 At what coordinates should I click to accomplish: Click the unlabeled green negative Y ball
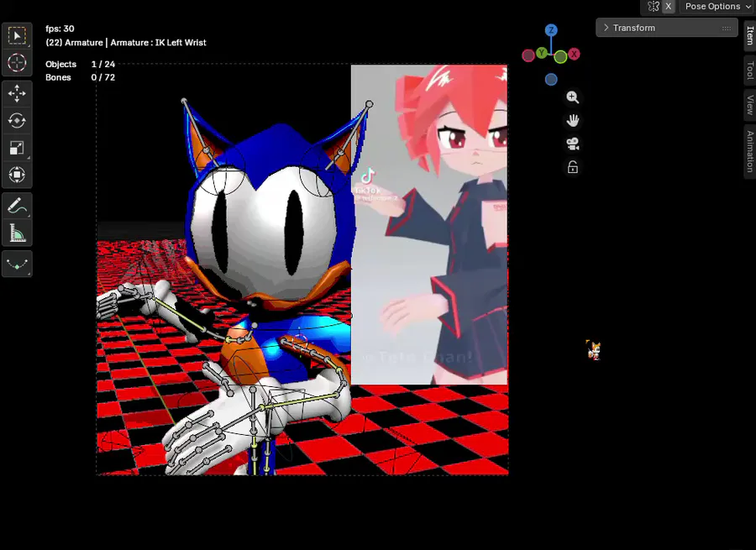click(560, 57)
